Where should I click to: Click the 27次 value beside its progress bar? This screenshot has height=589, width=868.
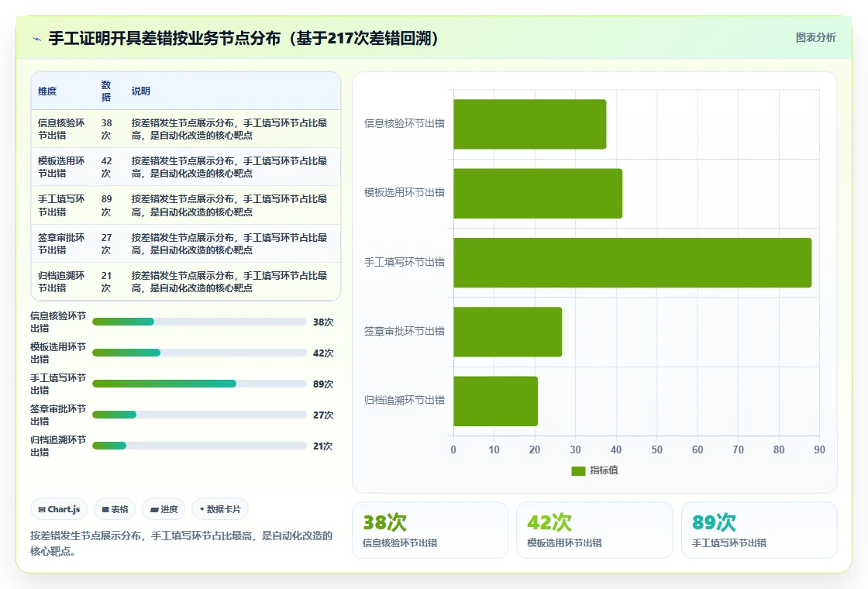[x=323, y=415]
